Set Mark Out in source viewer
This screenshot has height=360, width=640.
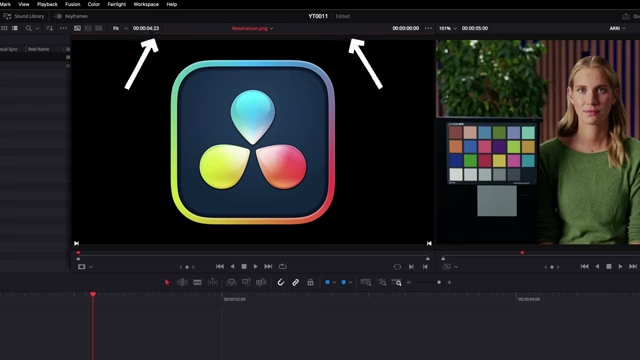point(425,267)
